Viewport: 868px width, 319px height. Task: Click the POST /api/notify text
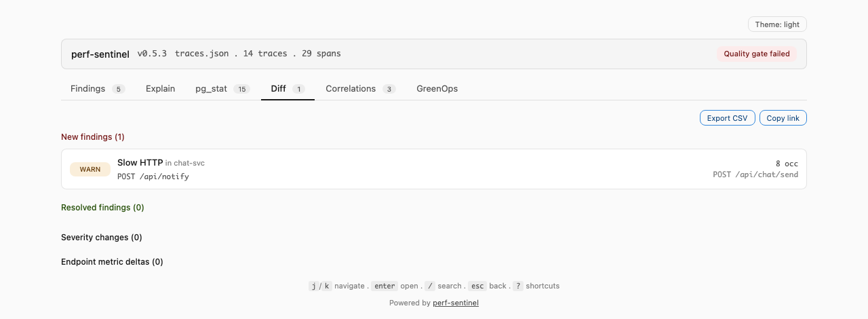pos(153,176)
